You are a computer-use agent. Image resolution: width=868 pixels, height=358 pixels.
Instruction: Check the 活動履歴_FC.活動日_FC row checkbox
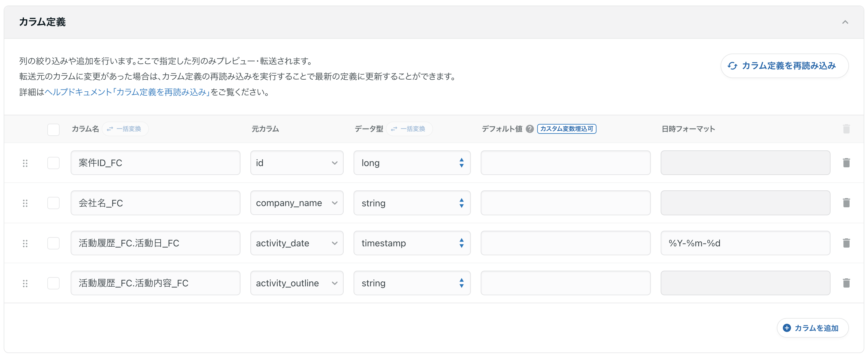(53, 243)
